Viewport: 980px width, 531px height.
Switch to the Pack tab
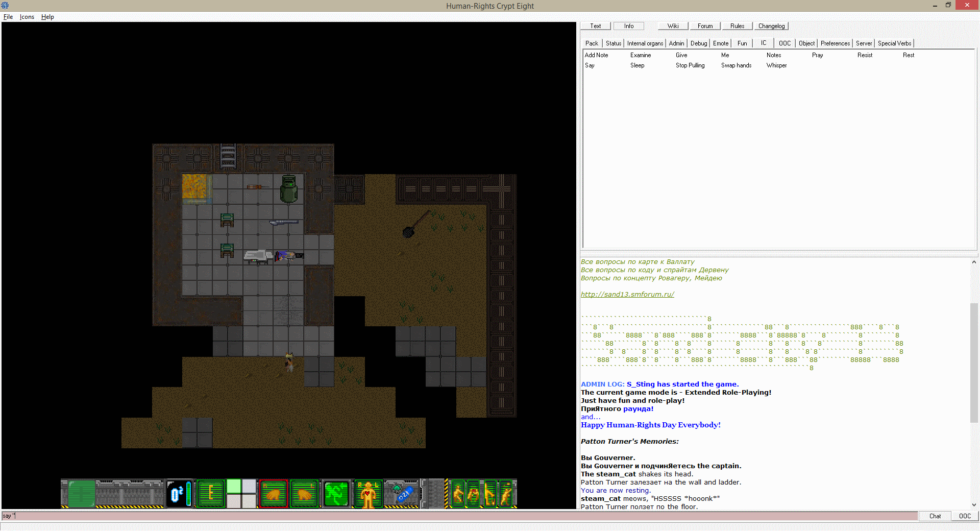coord(592,43)
